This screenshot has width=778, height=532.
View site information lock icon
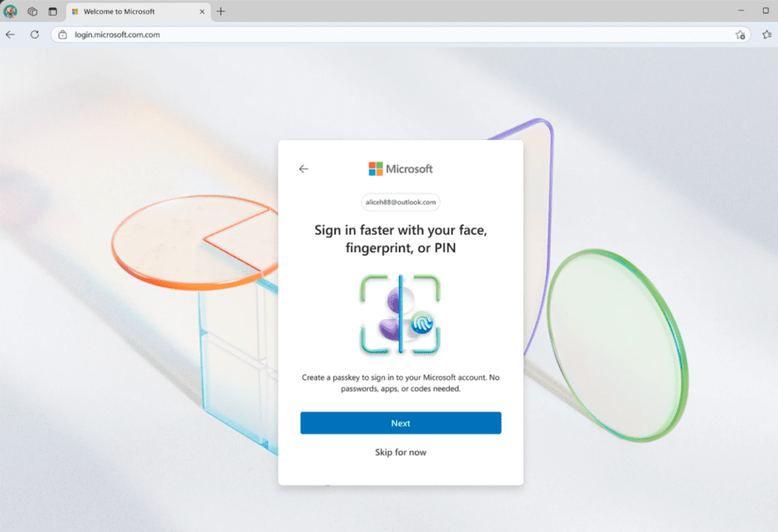tap(62, 35)
